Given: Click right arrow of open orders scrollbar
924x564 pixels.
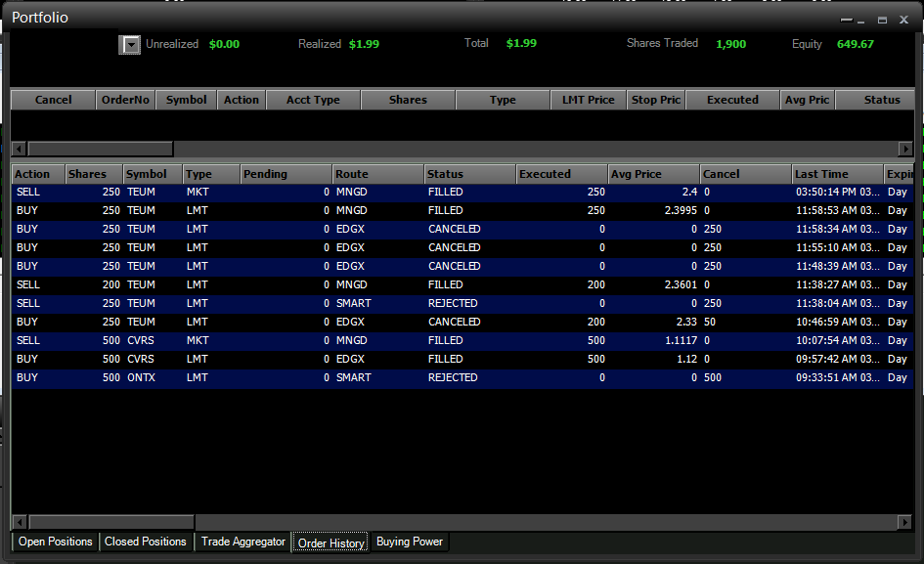Looking at the screenshot, I should 905,150.
